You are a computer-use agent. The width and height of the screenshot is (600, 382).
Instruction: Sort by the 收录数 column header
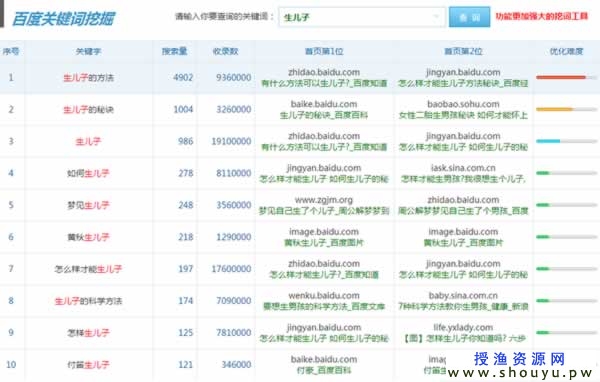225,51
